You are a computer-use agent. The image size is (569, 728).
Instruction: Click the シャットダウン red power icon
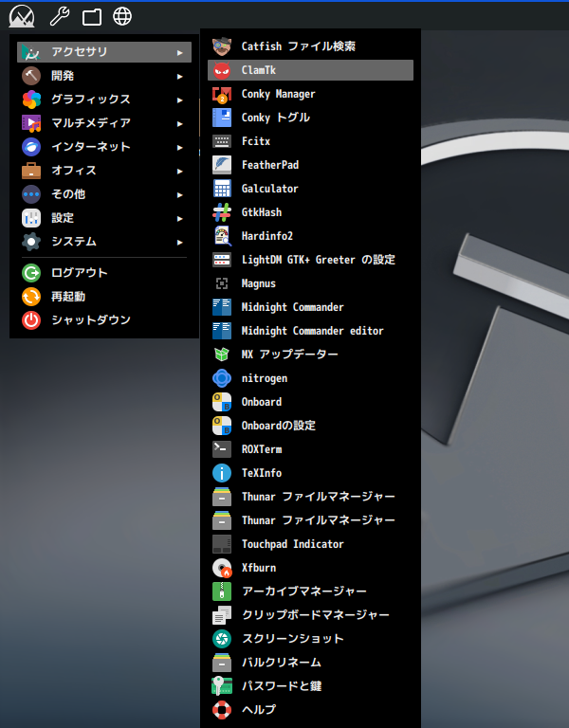pyautogui.click(x=31, y=320)
